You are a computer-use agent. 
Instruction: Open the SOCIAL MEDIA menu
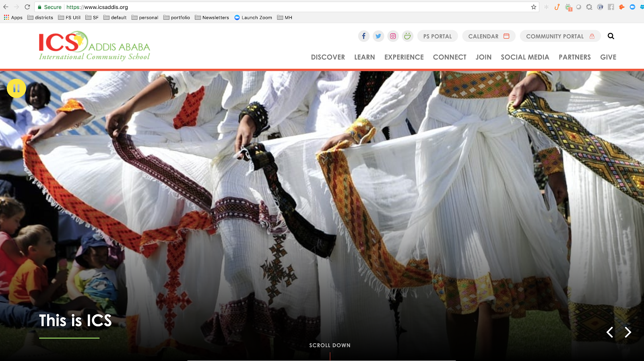[x=525, y=57]
